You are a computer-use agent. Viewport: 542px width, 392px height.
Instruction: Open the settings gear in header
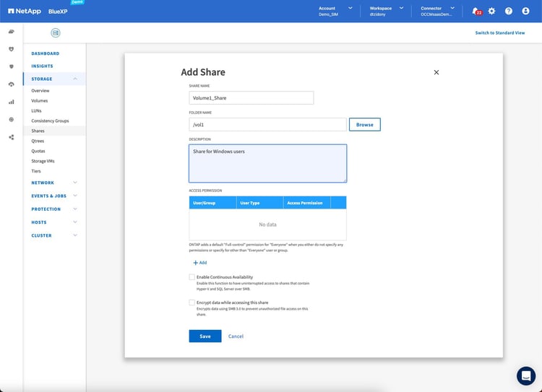[491, 11]
